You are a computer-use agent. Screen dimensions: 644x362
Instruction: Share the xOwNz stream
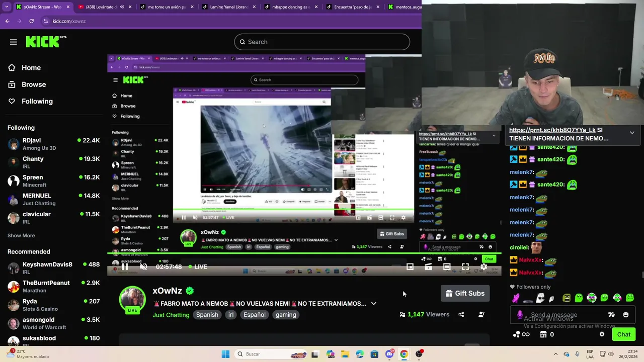[461, 315]
